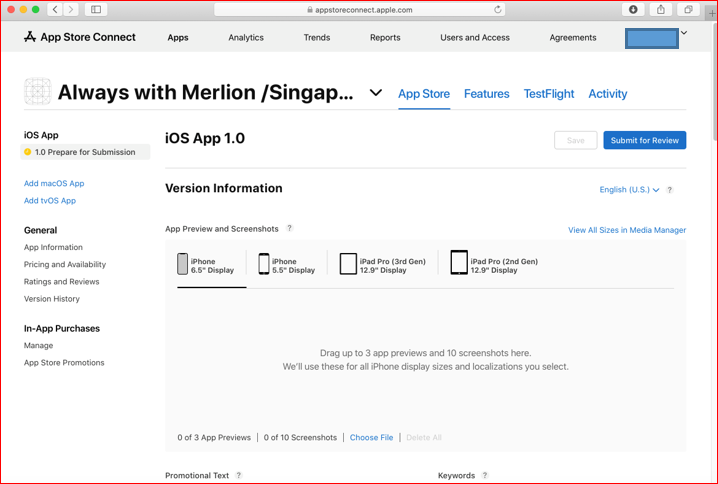Open account menu chevron at top right
This screenshot has height=484, width=718.
point(684,33)
